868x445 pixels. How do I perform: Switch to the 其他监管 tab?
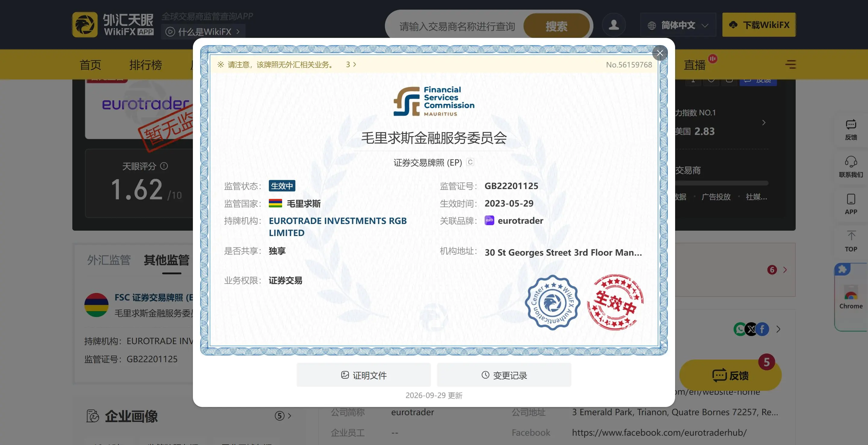(166, 260)
